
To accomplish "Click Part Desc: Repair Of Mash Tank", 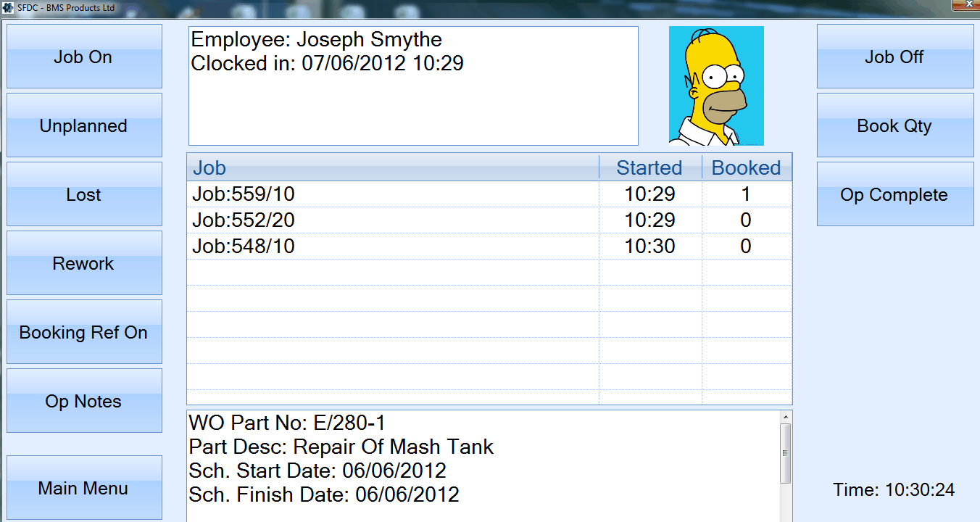I will [341, 447].
